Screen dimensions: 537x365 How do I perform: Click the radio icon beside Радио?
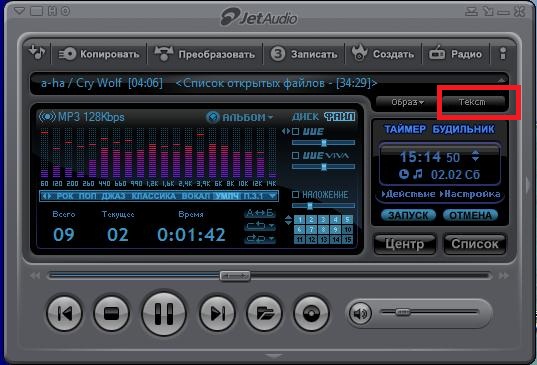[x=437, y=53]
